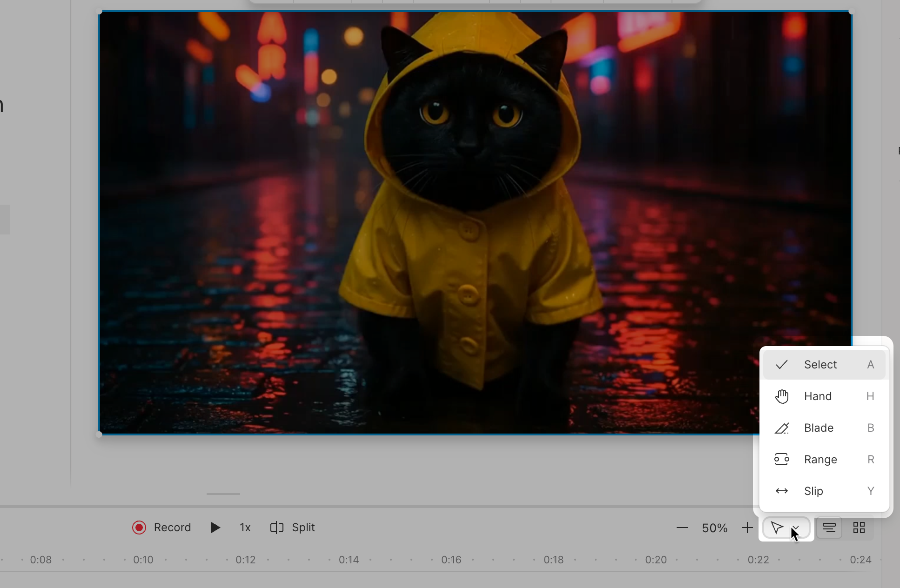
Task: Choose Select from the tools menu
Action: click(x=821, y=364)
